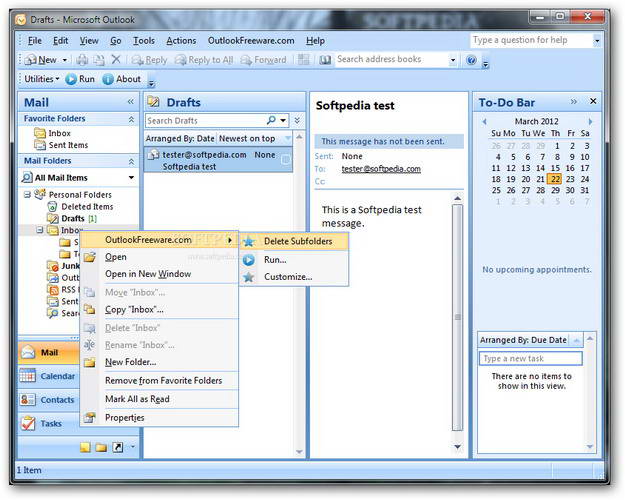
Task: Click the Delete X toolbar icon
Action: [x=116, y=60]
